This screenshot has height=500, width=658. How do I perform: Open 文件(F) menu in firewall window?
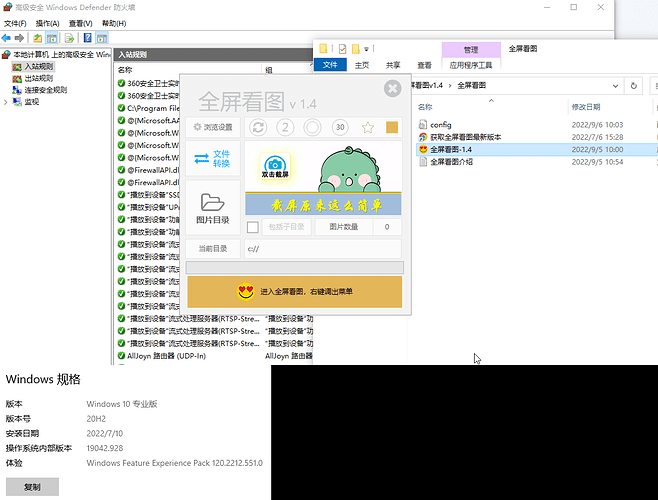coord(15,24)
